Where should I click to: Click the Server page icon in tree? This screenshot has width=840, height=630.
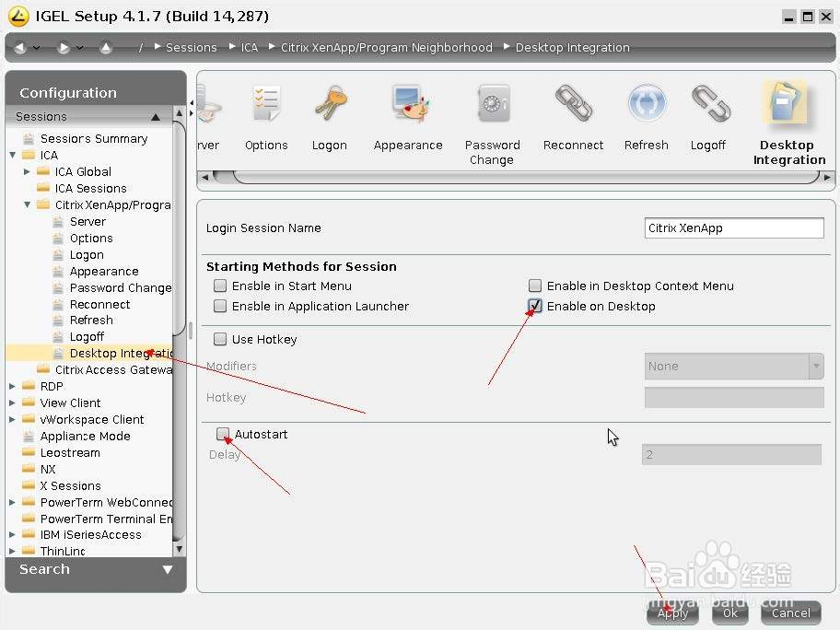pos(58,222)
